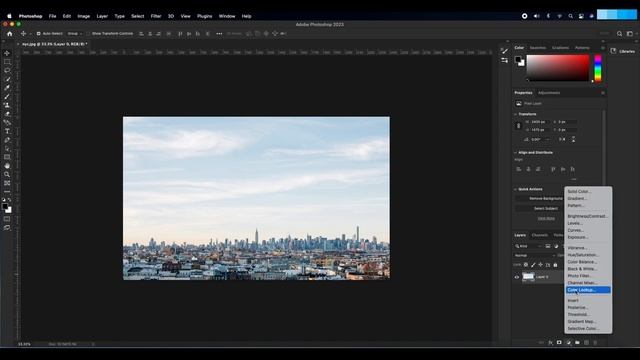Click the Search icon at top right
The image size is (640, 360).
pos(619,34)
